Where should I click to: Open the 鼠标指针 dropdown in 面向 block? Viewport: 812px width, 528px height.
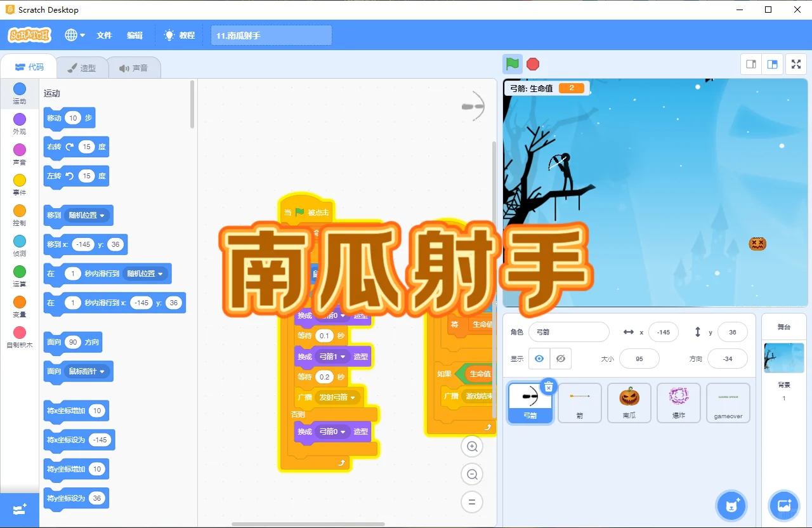[x=88, y=371]
